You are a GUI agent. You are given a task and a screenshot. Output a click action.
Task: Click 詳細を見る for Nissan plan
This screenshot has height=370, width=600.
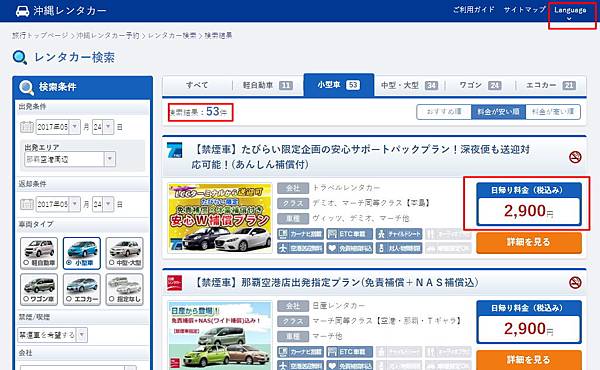[529, 360]
